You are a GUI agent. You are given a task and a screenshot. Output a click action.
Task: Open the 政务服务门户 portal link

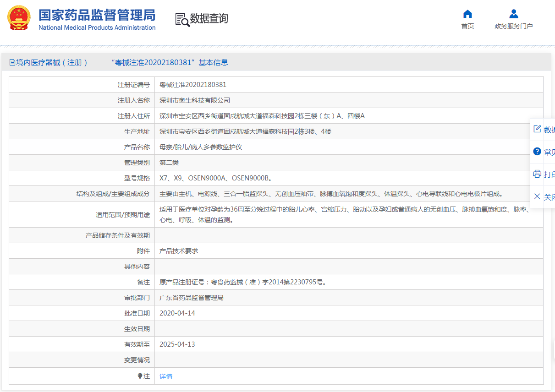(x=514, y=26)
